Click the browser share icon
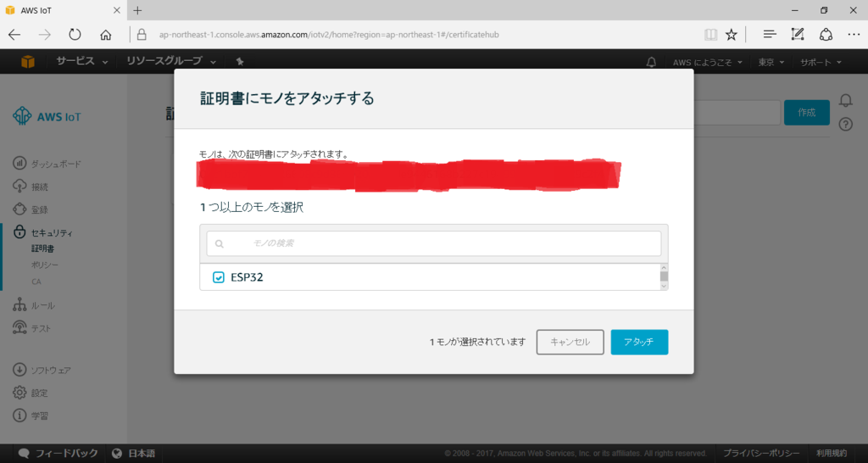 point(826,35)
